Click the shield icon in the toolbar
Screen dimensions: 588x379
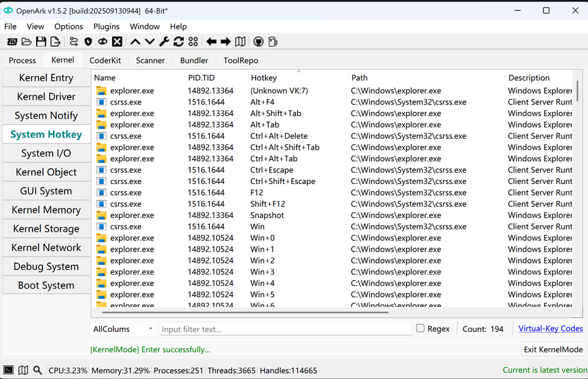click(88, 42)
